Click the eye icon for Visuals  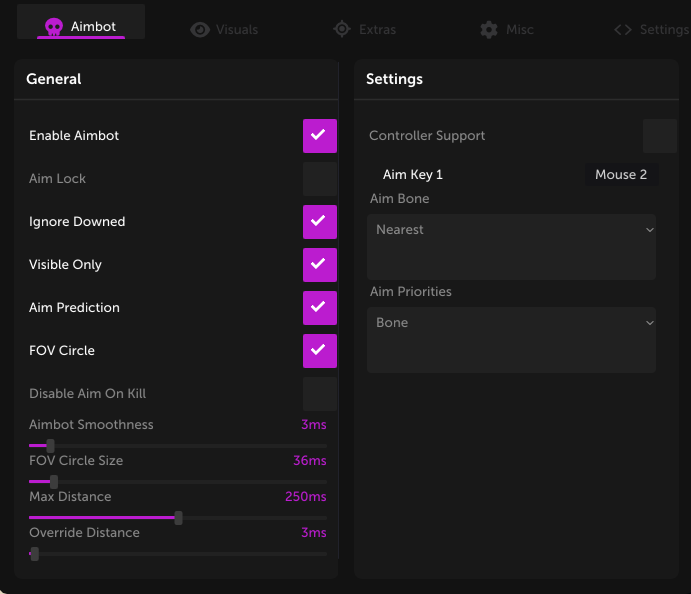(x=200, y=30)
